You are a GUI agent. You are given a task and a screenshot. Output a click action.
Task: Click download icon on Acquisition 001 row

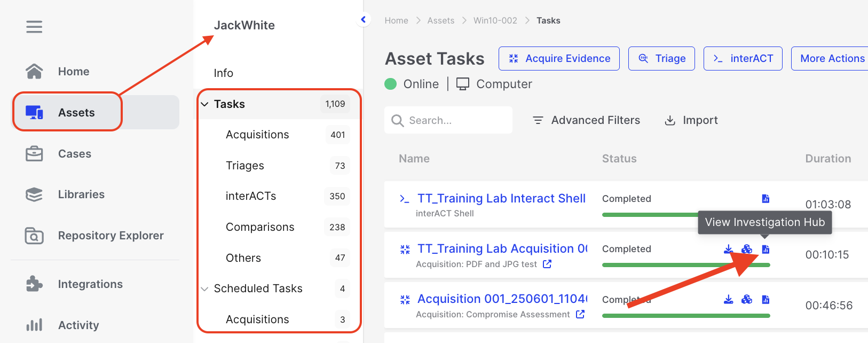pyautogui.click(x=728, y=299)
